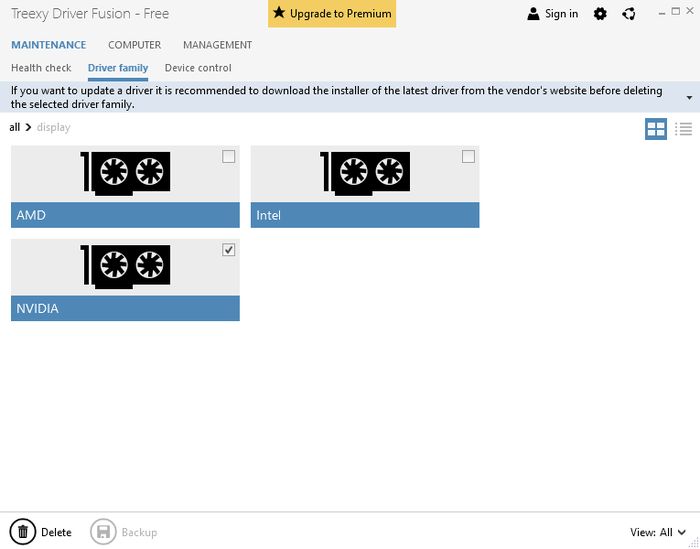700x549 pixels.
Task: Switch to grid tile view
Action: coord(656,128)
